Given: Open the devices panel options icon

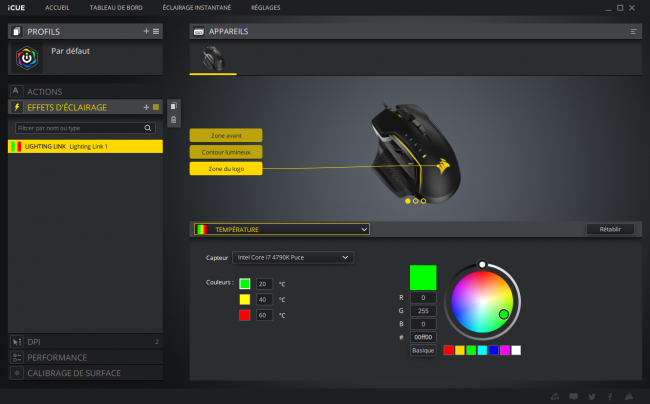Looking at the screenshot, I should point(633,31).
